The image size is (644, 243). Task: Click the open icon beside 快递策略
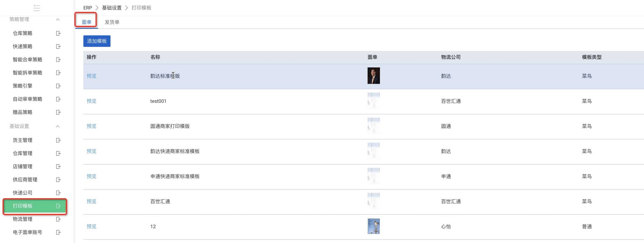tap(58, 46)
